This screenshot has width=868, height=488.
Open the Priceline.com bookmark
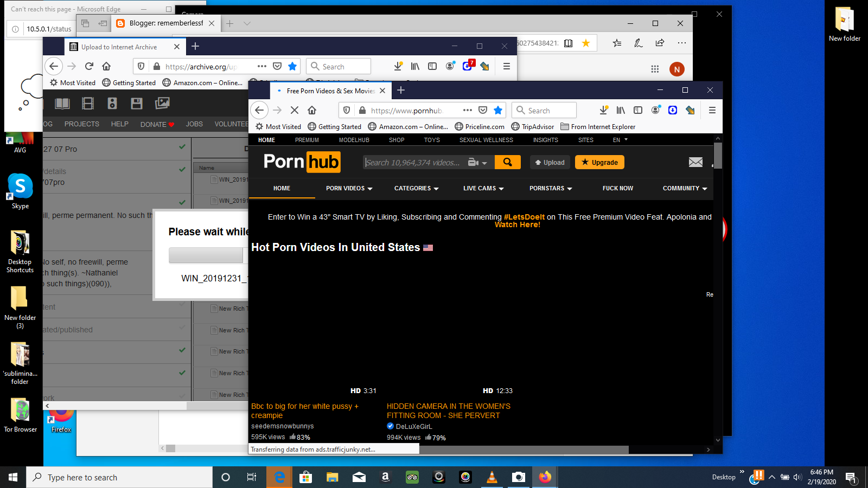(x=480, y=126)
